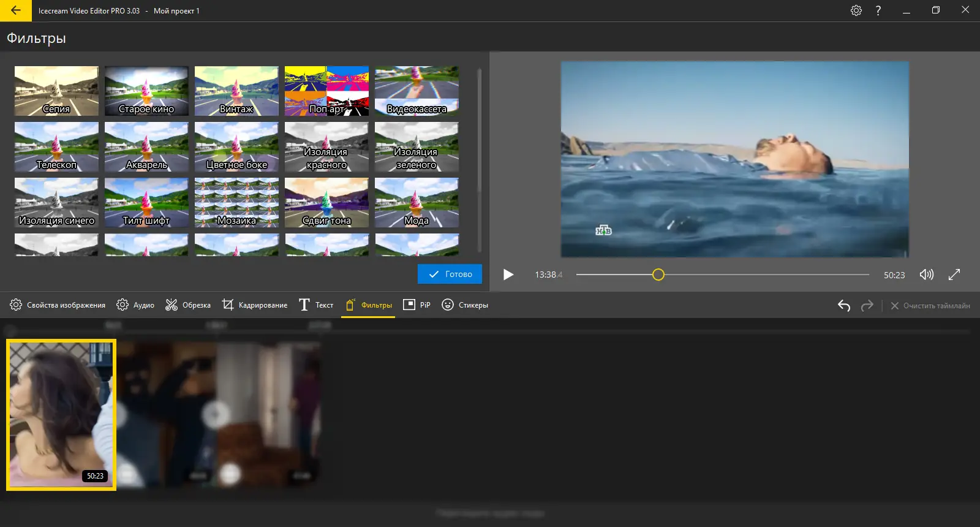This screenshot has width=980, height=527.
Task: Apply the Винтаж filter
Action: tap(236, 91)
